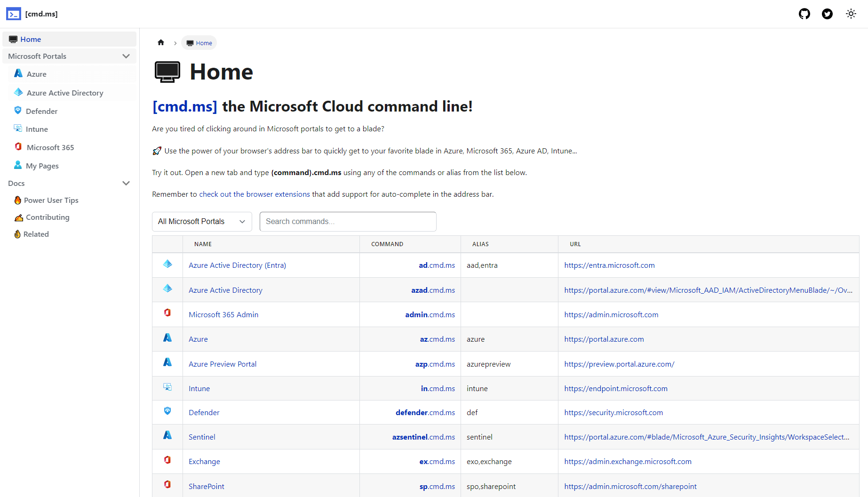Image resolution: width=868 pixels, height=497 pixels.
Task: Open the defender.cmd.ms command link
Action: click(x=425, y=413)
